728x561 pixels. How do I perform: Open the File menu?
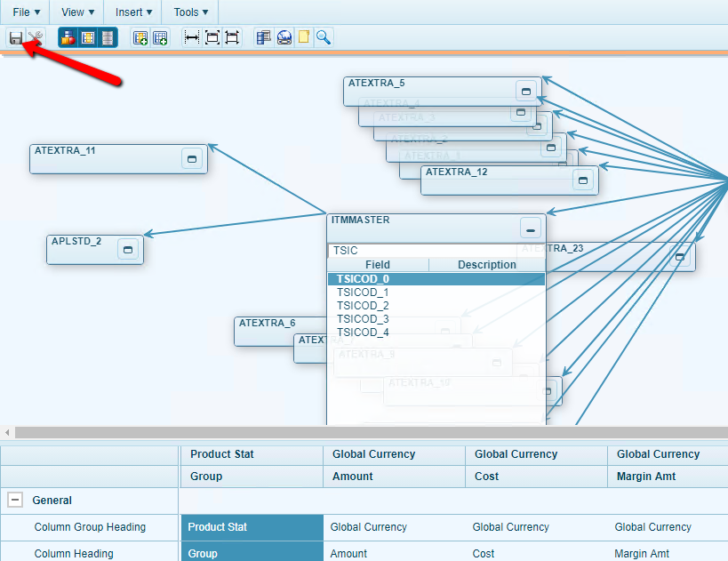(x=26, y=12)
